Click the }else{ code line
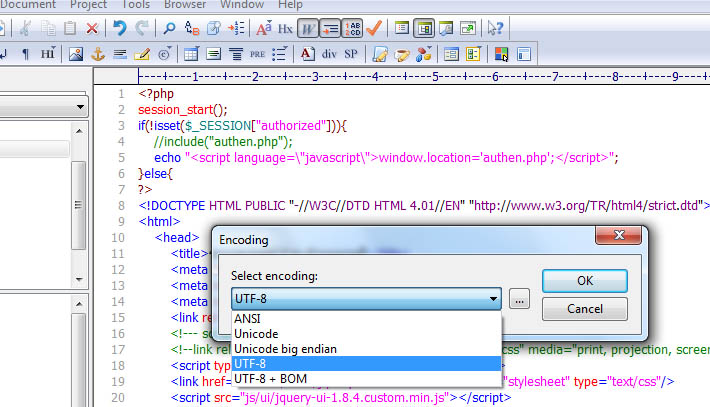710x407 pixels. point(155,173)
